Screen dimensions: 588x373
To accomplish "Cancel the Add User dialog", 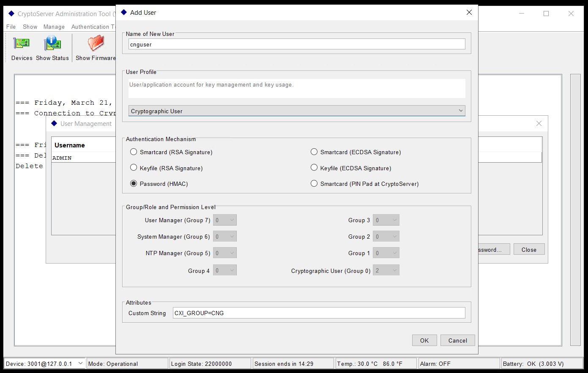I will click(x=458, y=340).
